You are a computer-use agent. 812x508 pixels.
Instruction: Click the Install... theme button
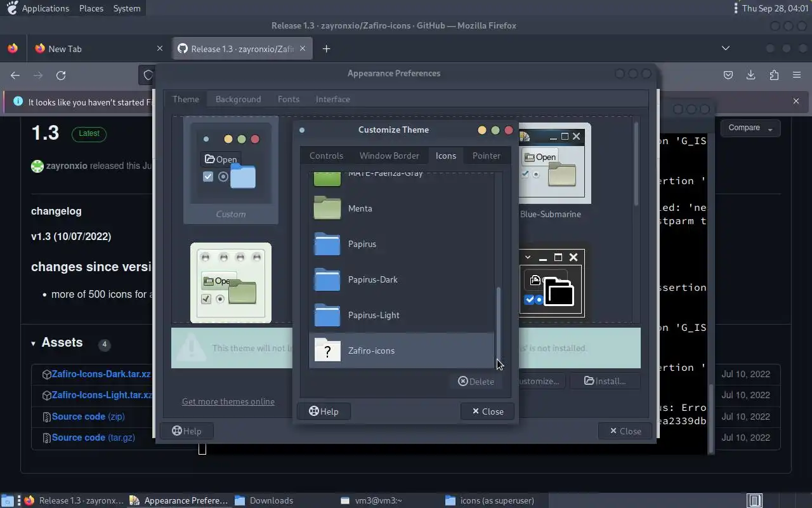pos(605,381)
